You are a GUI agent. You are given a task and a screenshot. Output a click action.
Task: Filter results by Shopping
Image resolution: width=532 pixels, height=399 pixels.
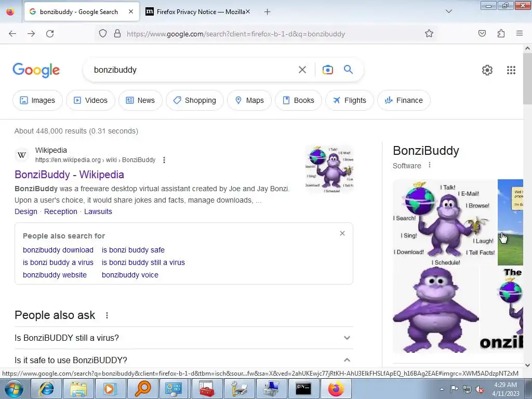click(195, 100)
